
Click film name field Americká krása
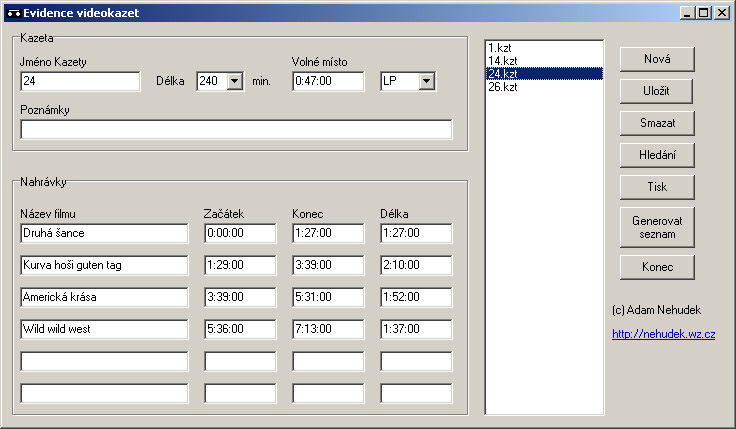click(x=104, y=297)
